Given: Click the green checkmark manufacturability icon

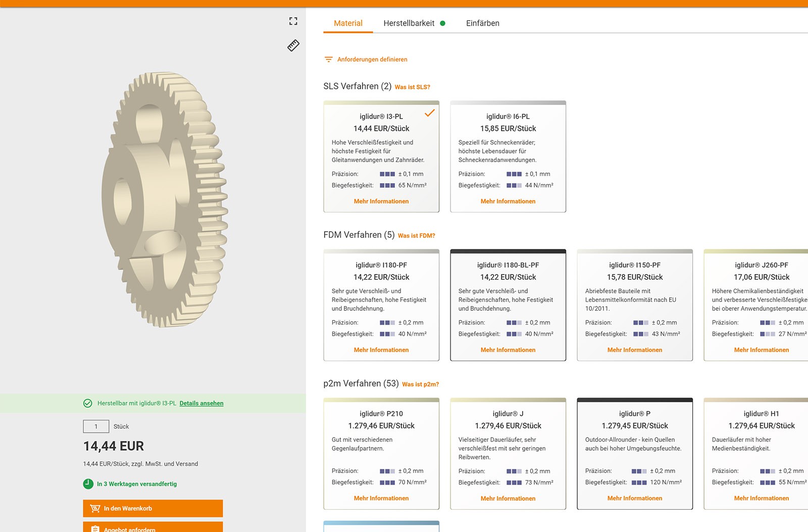Looking at the screenshot, I should pyautogui.click(x=88, y=403).
